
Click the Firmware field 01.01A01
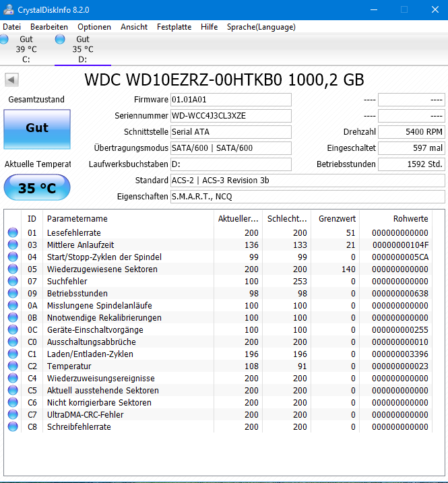click(x=231, y=100)
